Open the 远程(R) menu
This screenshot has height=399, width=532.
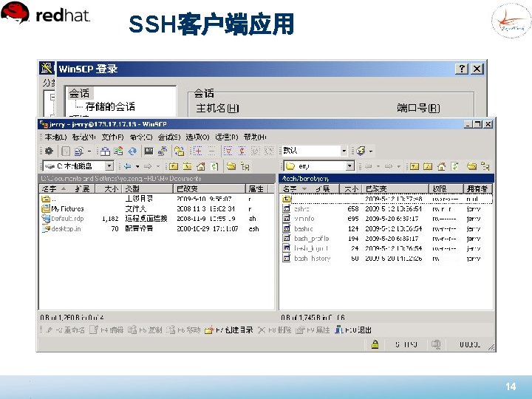pyautogui.click(x=227, y=137)
